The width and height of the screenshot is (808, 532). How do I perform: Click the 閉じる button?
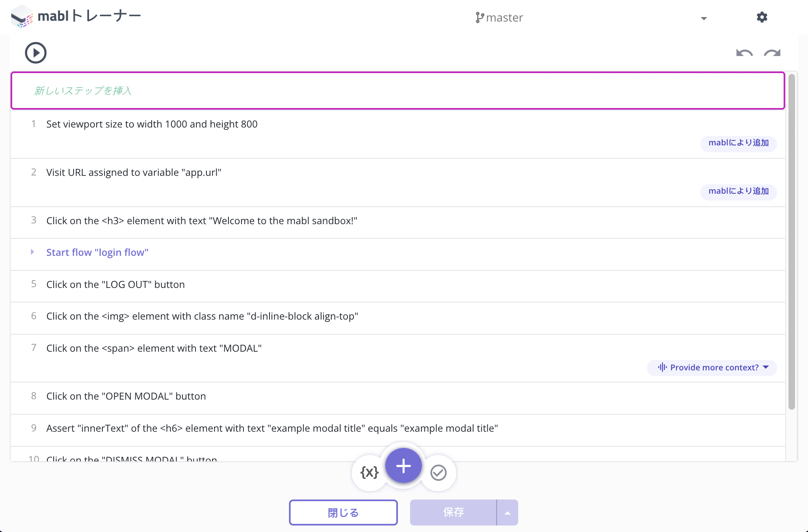click(x=343, y=513)
